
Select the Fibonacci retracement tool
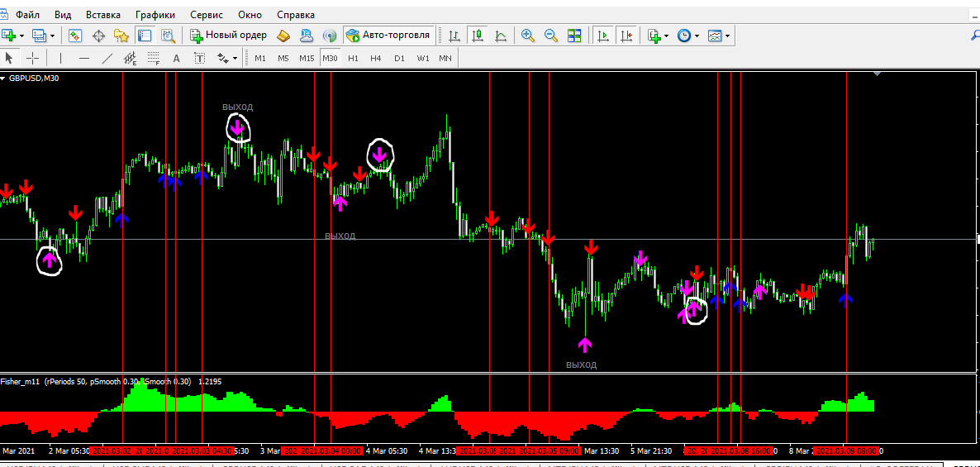[x=153, y=58]
